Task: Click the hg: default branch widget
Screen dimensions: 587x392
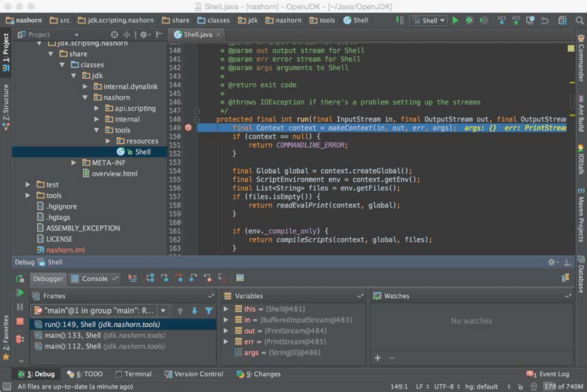Action: tap(487, 387)
